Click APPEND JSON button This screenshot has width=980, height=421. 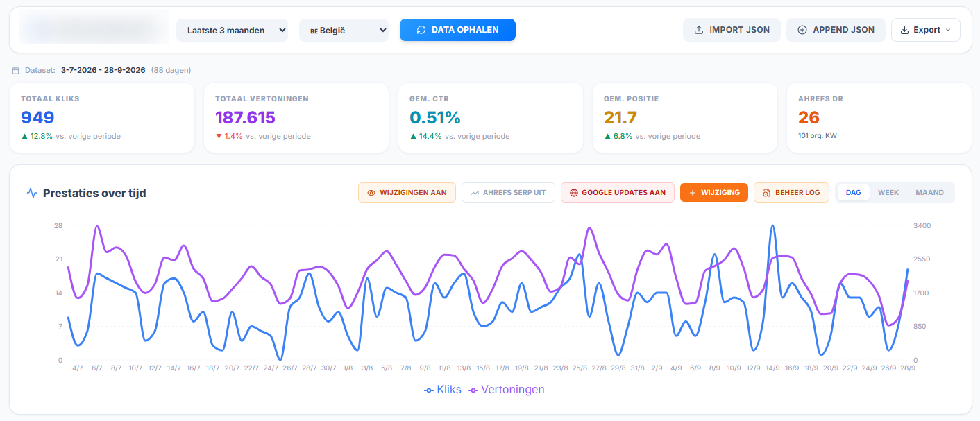click(x=836, y=30)
